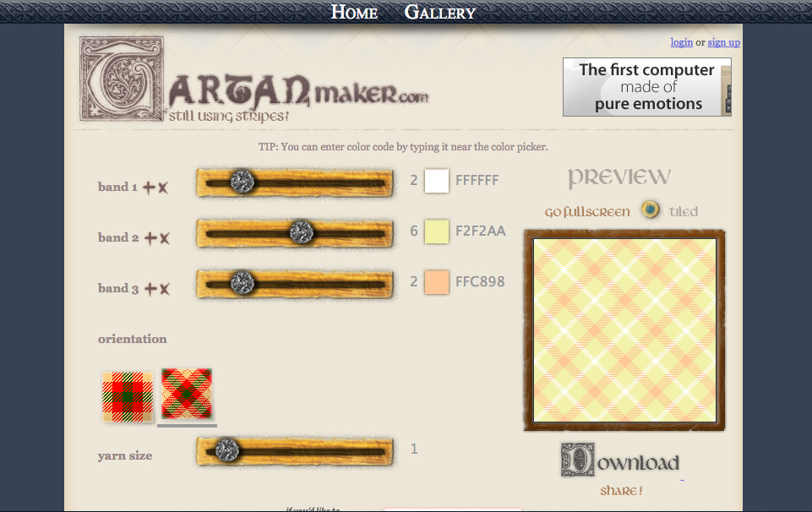
Task: Toggle the fullscreen/tiled preview switch
Action: click(x=651, y=210)
